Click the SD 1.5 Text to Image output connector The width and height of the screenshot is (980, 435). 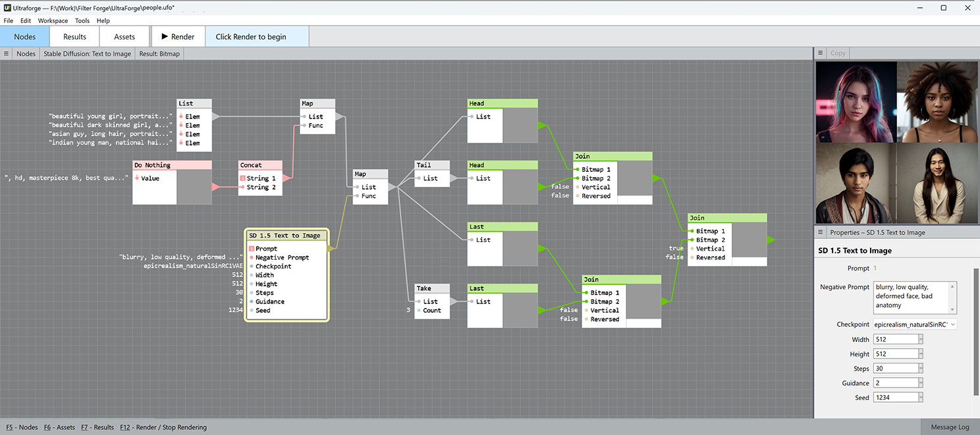[x=331, y=249]
